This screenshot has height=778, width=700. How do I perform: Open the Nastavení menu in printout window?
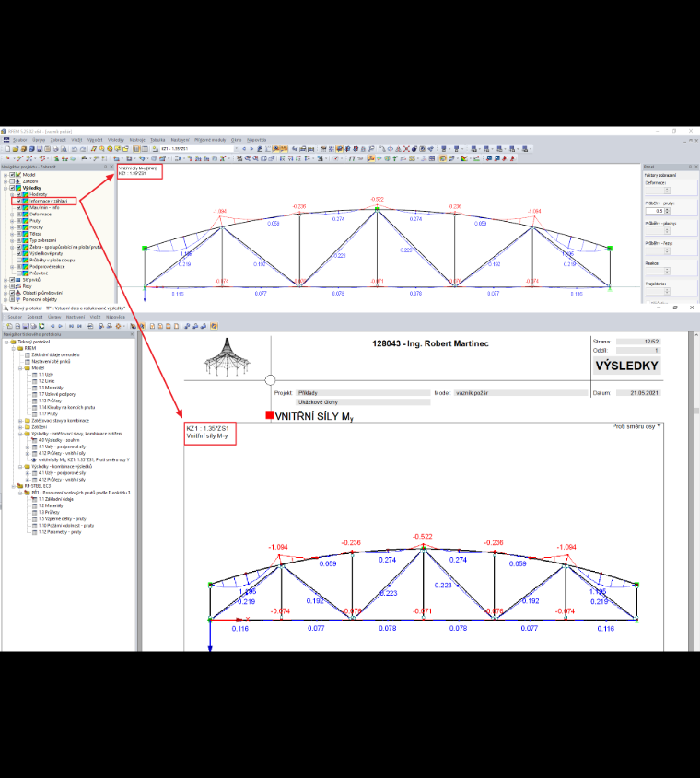pyautogui.click(x=76, y=317)
